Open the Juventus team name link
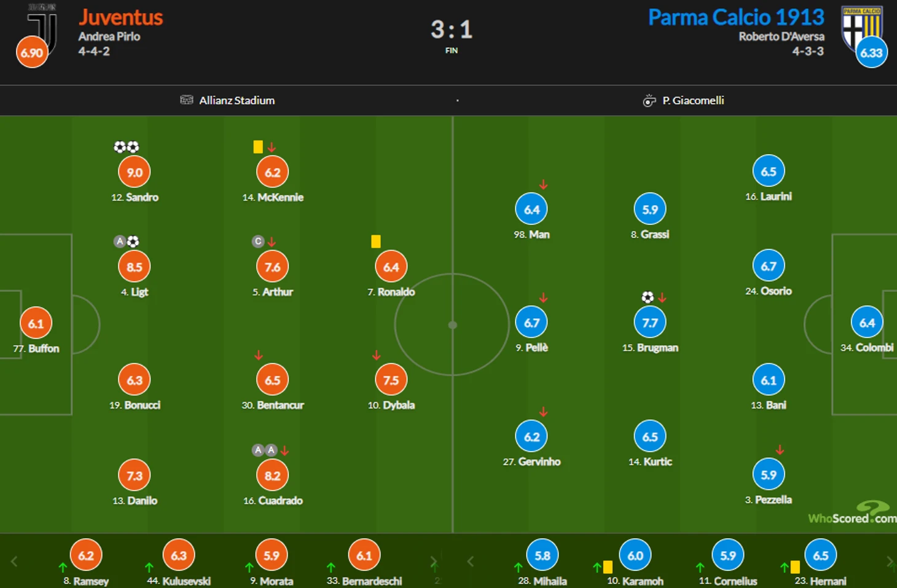 120,17
